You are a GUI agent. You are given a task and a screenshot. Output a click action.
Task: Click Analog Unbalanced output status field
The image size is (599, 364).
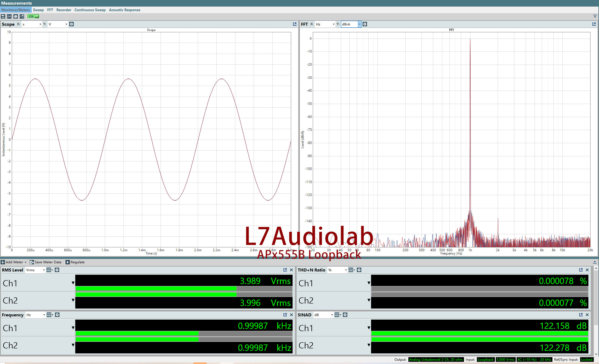(436, 360)
